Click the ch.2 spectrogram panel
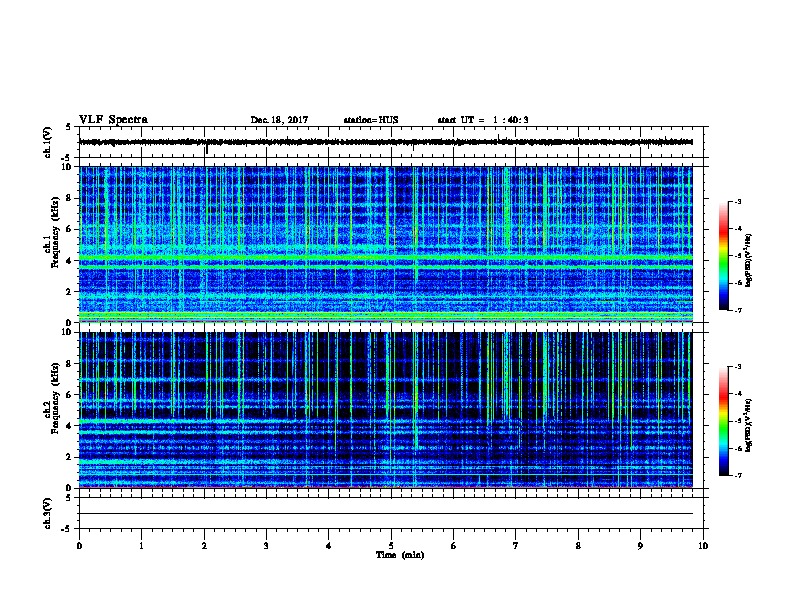792x612 pixels. [x=386, y=410]
